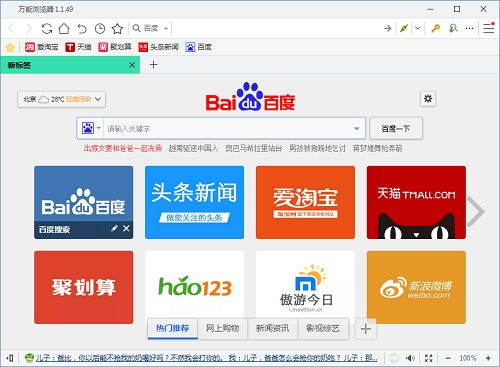Open new tab page settings gear

click(428, 99)
